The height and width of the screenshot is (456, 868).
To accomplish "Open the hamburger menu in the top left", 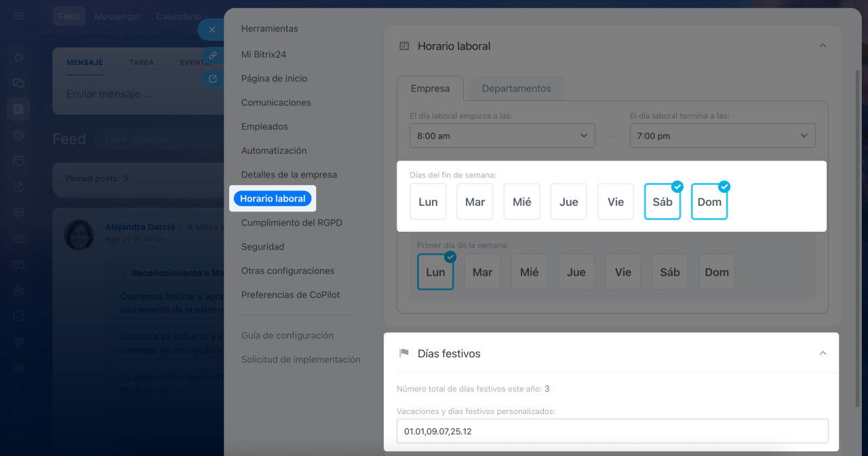I will click(x=18, y=16).
